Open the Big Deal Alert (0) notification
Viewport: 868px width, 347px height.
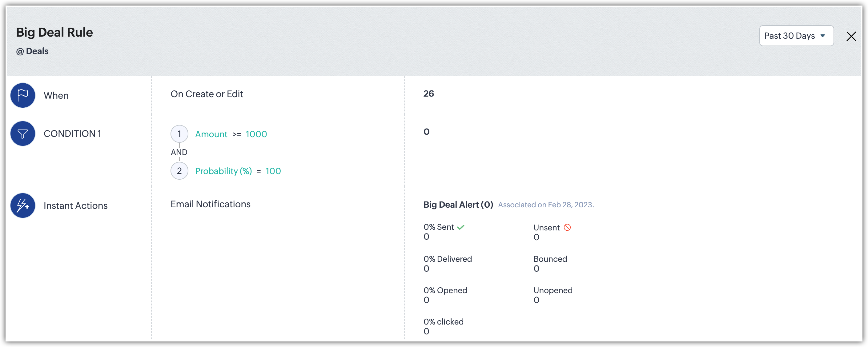coord(458,205)
